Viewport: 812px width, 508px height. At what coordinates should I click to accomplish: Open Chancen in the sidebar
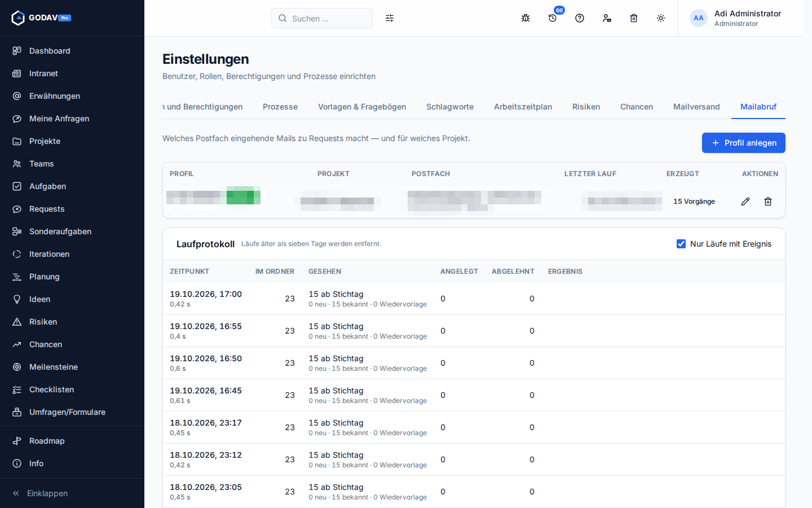pyautogui.click(x=72, y=344)
